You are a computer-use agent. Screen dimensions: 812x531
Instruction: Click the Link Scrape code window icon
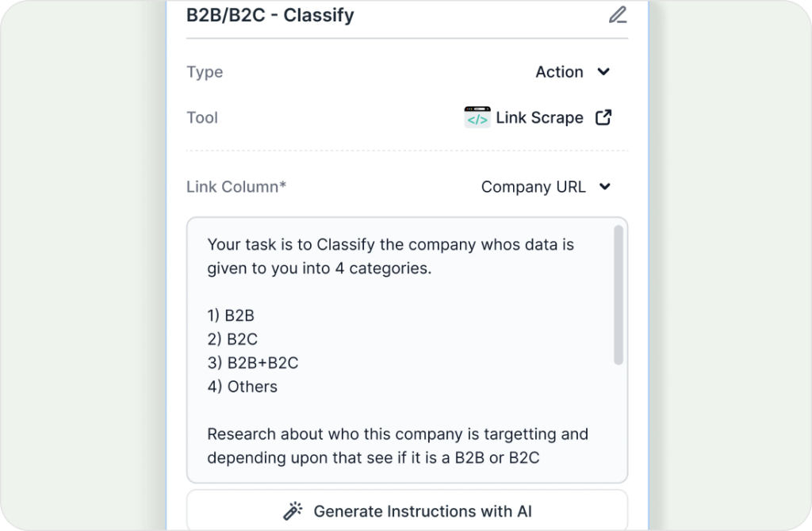tap(477, 117)
